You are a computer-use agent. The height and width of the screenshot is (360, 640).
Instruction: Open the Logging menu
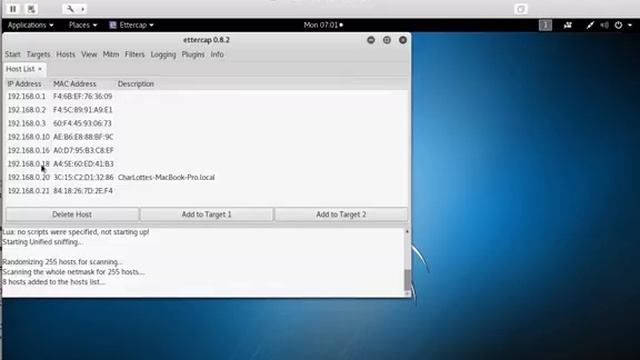pos(163,54)
